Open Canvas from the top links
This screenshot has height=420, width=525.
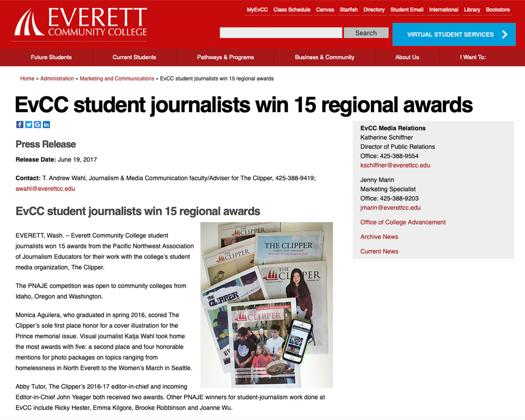325,10
